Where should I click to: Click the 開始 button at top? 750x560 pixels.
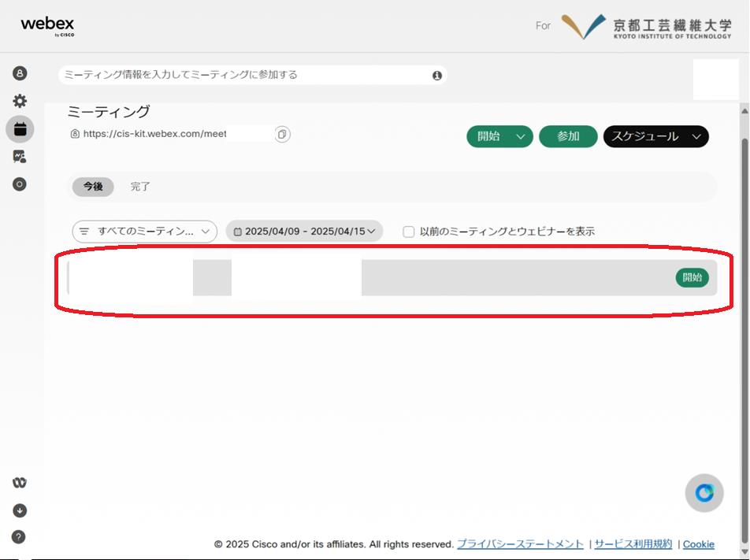pyautogui.click(x=488, y=137)
